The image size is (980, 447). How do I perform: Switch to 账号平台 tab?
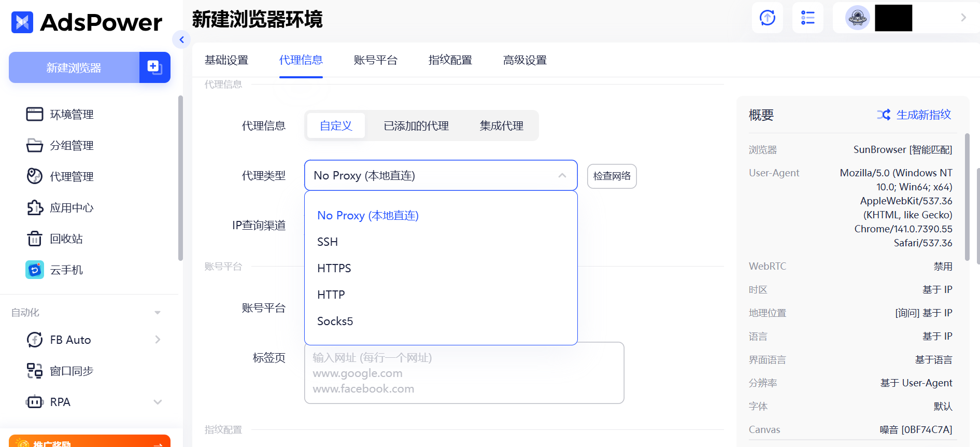coord(376,60)
